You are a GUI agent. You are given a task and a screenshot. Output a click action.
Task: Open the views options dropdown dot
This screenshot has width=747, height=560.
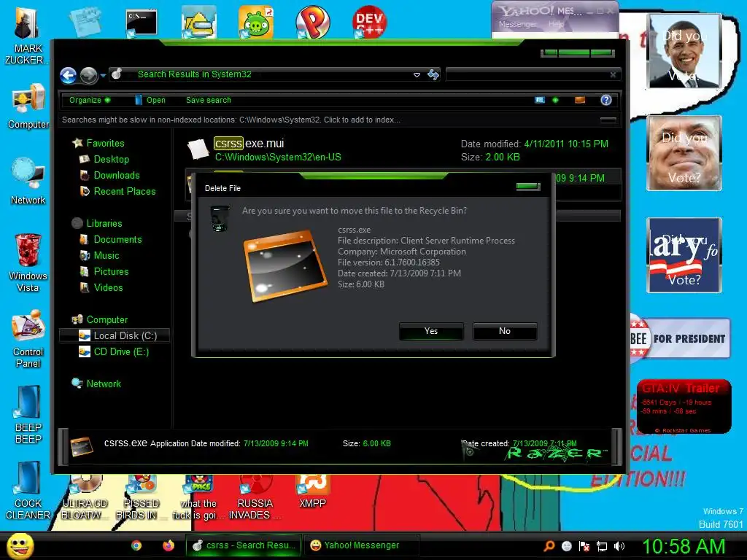coord(555,100)
